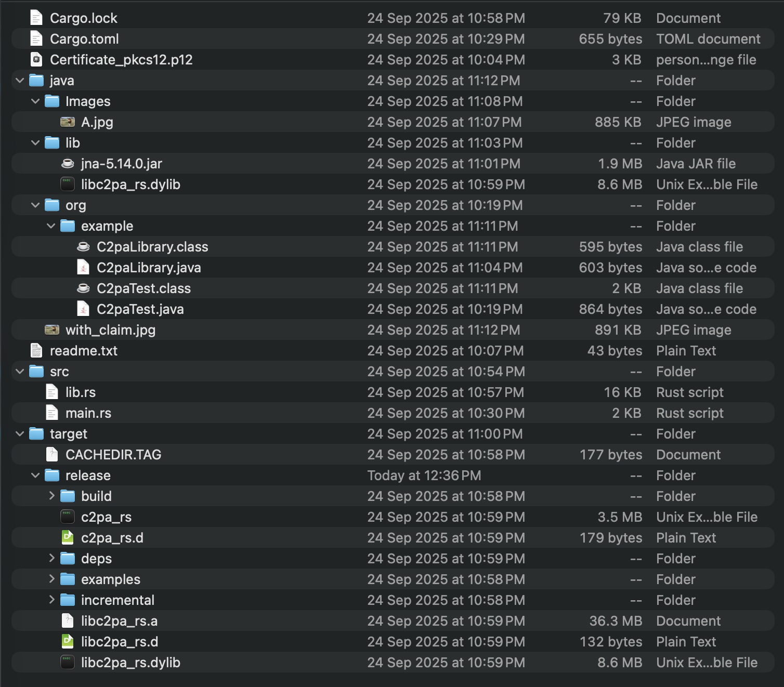Click the CACHEDIR.TAG file name
The width and height of the screenshot is (784, 687).
pos(113,455)
